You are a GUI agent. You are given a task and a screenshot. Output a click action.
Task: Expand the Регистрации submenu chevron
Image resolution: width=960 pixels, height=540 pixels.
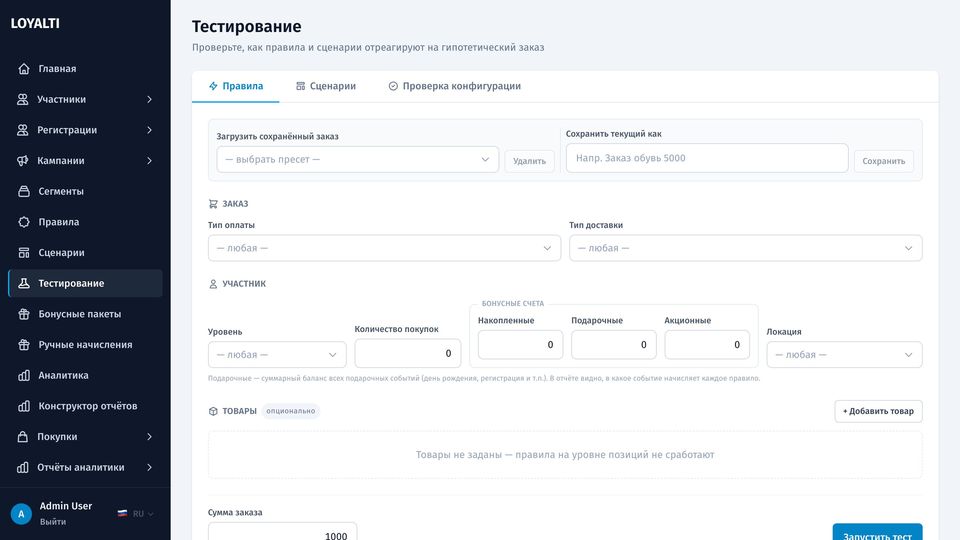(x=149, y=130)
